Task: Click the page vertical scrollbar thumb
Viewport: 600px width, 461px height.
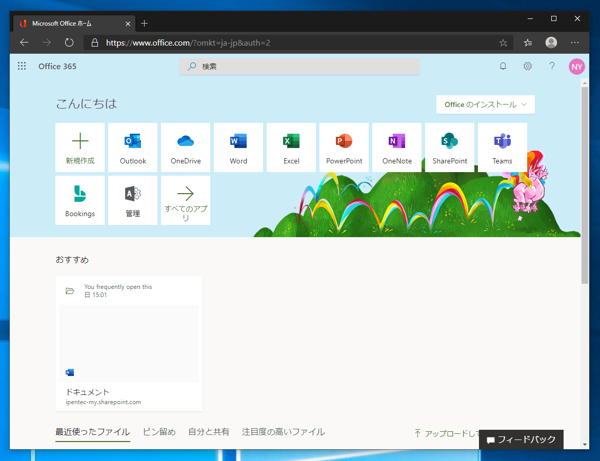Action: [x=585, y=185]
